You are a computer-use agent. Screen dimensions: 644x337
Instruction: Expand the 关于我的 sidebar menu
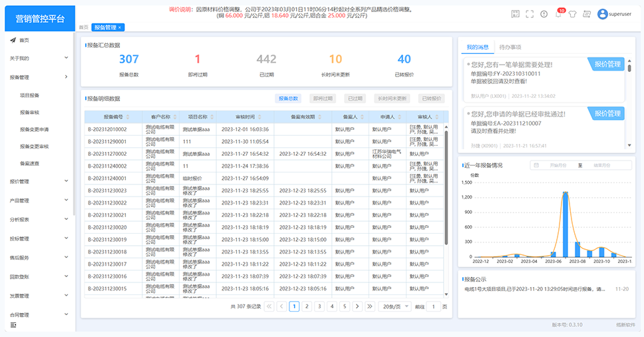point(39,59)
